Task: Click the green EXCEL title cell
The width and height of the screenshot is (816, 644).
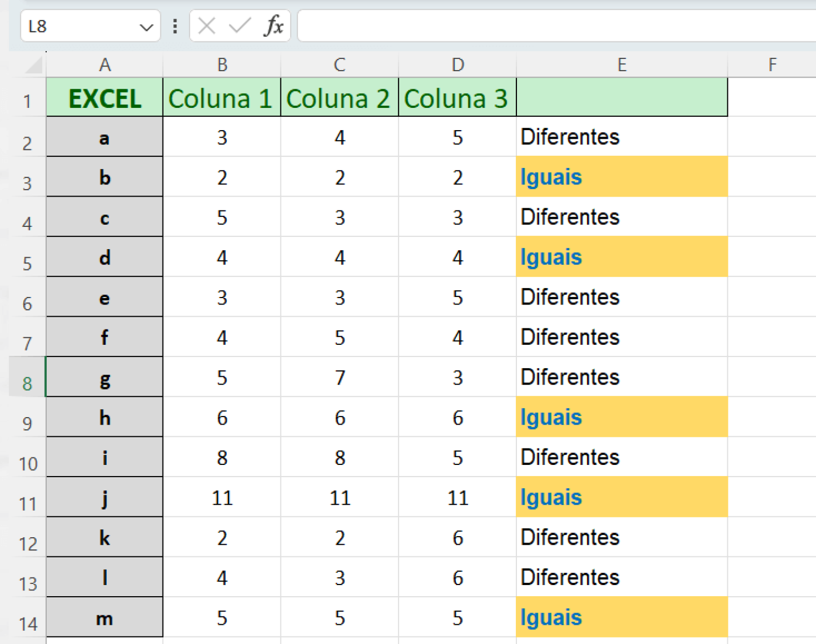Action: coord(105,98)
